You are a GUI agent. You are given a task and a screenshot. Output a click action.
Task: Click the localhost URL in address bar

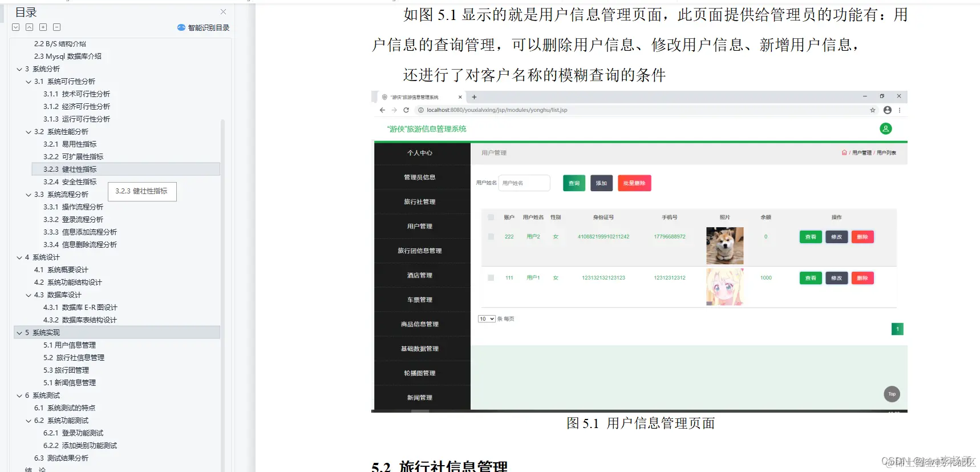(497, 110)
